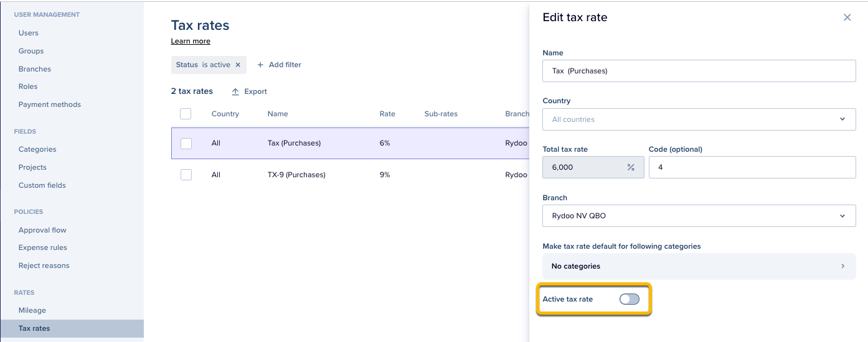Toggle the Active tax rate switch
The height and width of the screenshot is (342, 868).
pyautogui.click(x=630, y=299)
